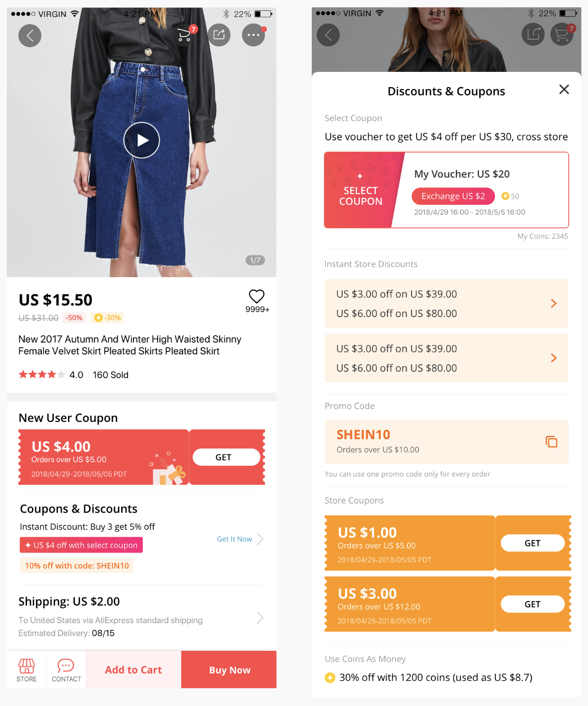Exchange US $2 voucher

[453, 196]
